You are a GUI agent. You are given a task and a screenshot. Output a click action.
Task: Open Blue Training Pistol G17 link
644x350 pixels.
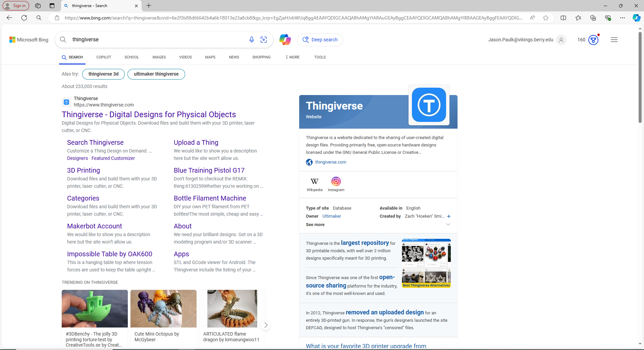pyautogui.click(x=209, y=170)
